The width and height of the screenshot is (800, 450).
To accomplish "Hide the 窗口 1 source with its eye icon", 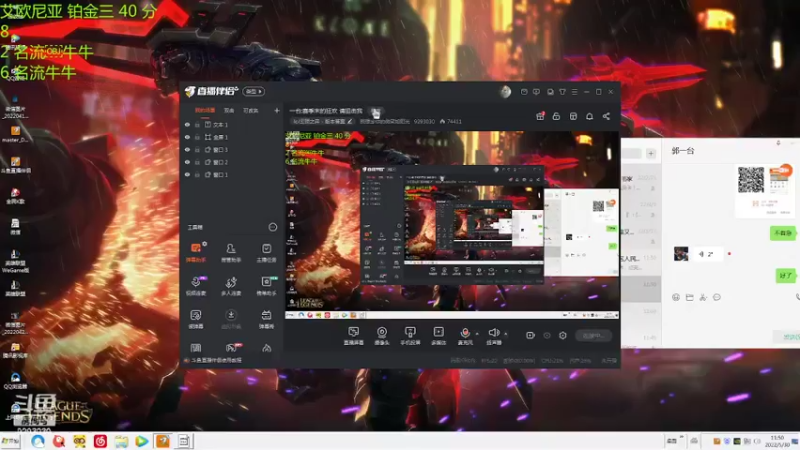I will [187, 174].
